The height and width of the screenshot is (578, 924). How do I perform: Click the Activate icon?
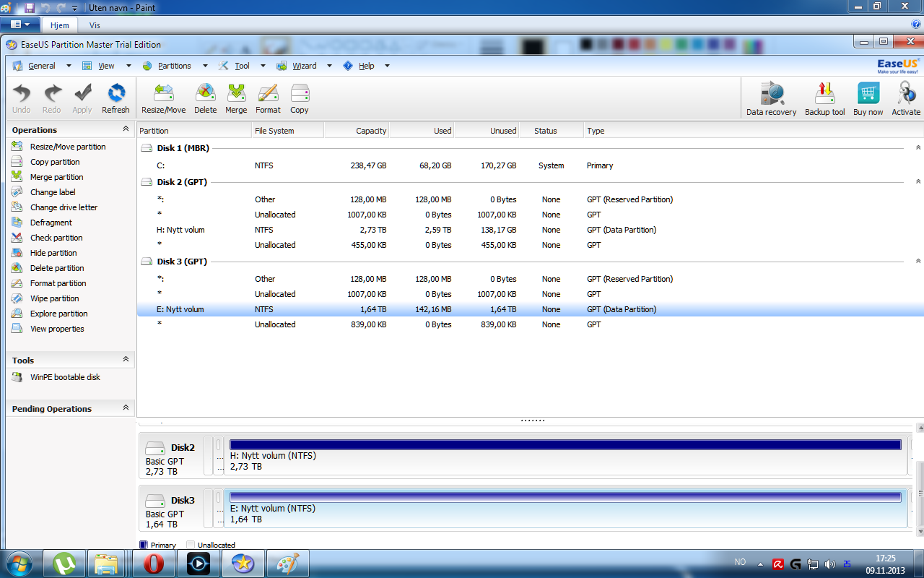(906, 99)
